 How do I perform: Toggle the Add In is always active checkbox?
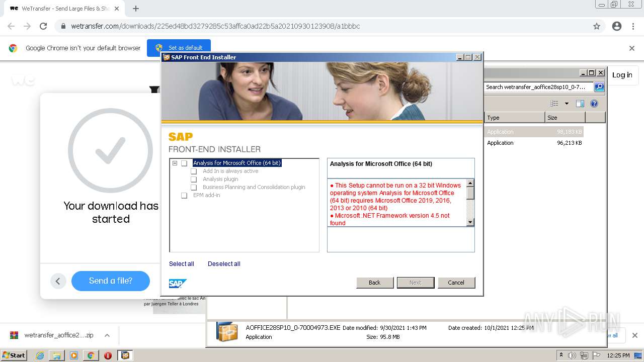(194, 171)
